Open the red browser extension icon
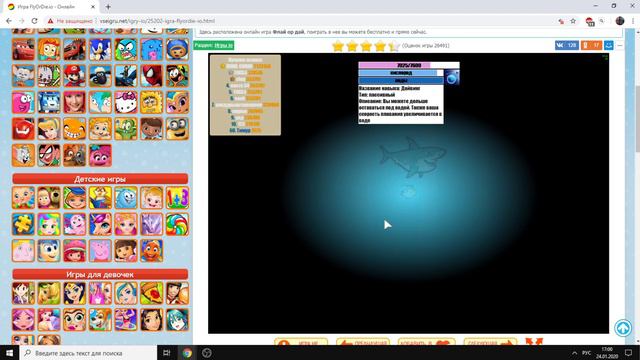Screen dimensions: 640x360 coord(589,21)
